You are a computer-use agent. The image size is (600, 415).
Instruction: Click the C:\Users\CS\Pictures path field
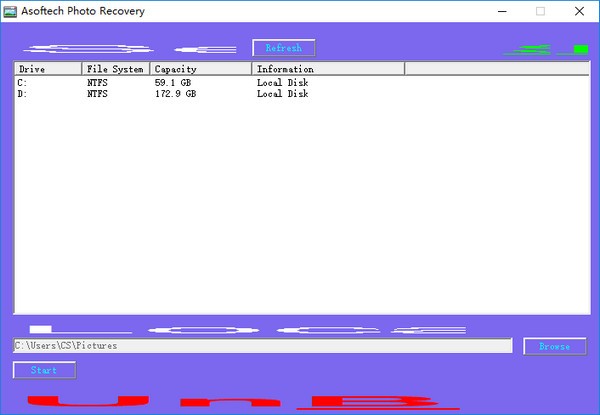tap(262, 345)
